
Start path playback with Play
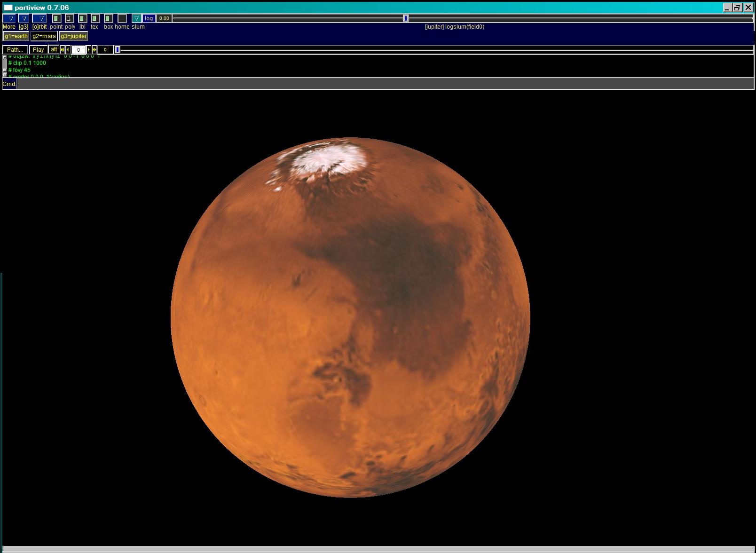point(38,49)
